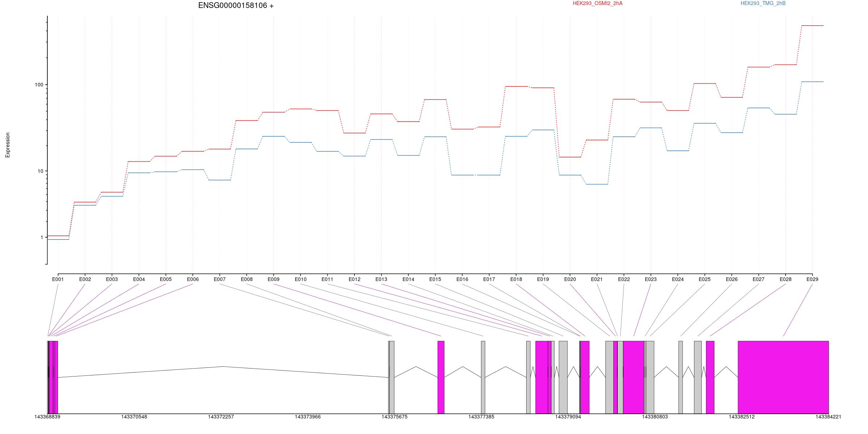Select exon label E025
The image size is (868, 434).
pyautogui.click(x=705, y=279)
